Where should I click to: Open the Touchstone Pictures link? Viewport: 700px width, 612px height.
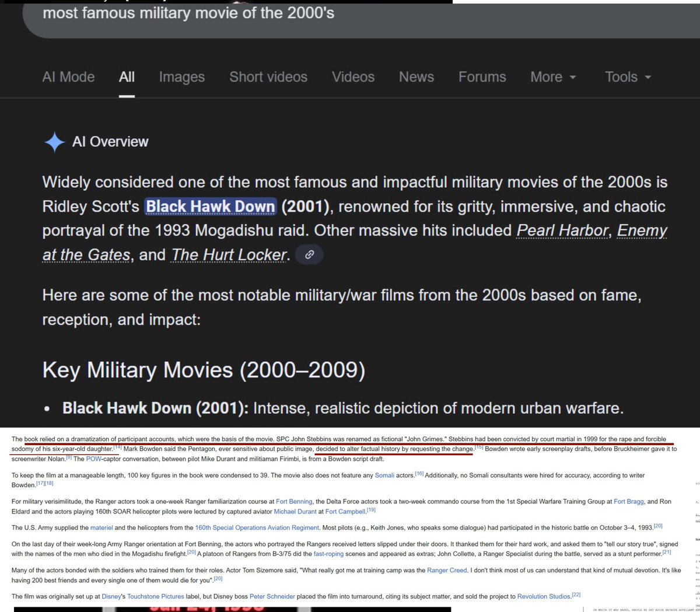tap(155, 596)
